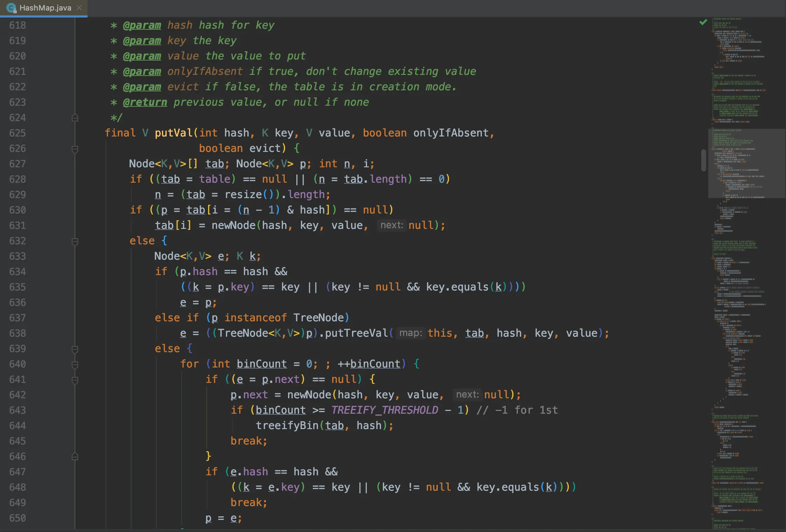Viewport: 786px width, 532px height.
Task: Click line number 625 in the gutter
Action: [x=18, y=133]
